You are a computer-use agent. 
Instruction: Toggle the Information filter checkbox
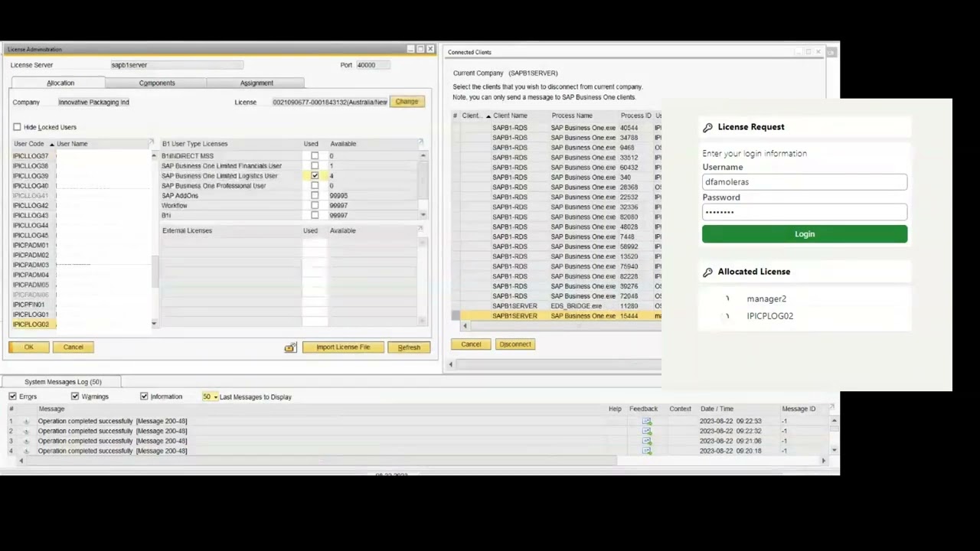pos(144,396)
